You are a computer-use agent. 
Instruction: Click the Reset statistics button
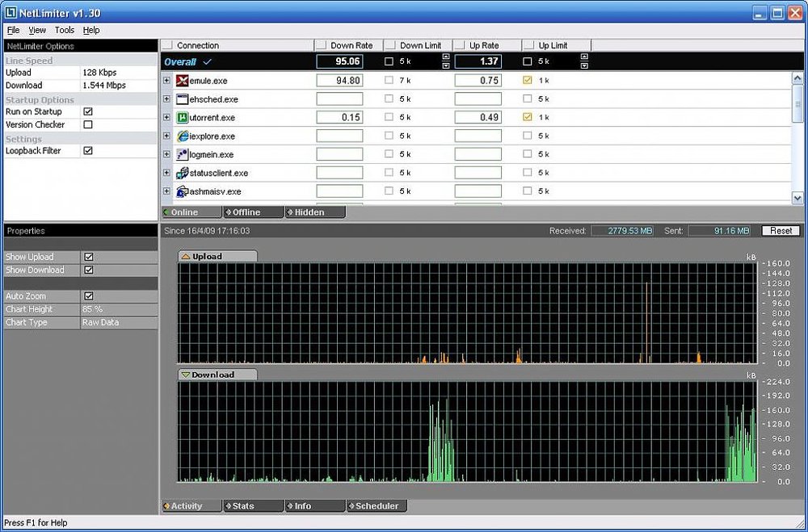781,231
